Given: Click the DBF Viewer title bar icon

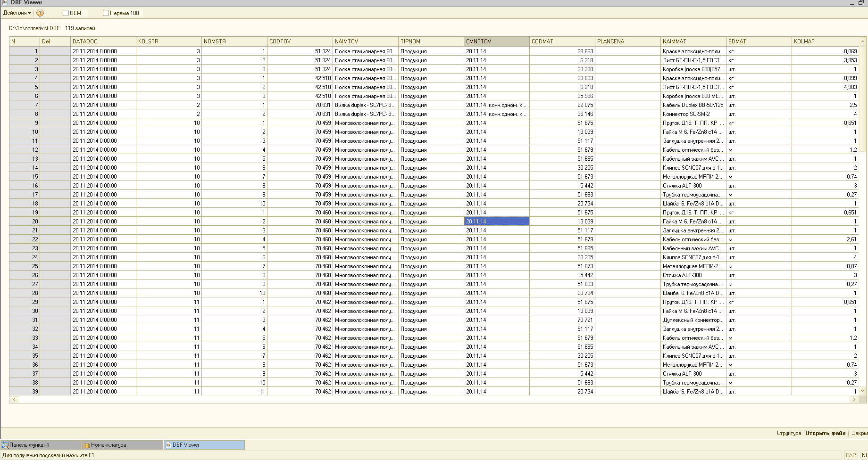Looking at the screenshot, I should (5, 2).
